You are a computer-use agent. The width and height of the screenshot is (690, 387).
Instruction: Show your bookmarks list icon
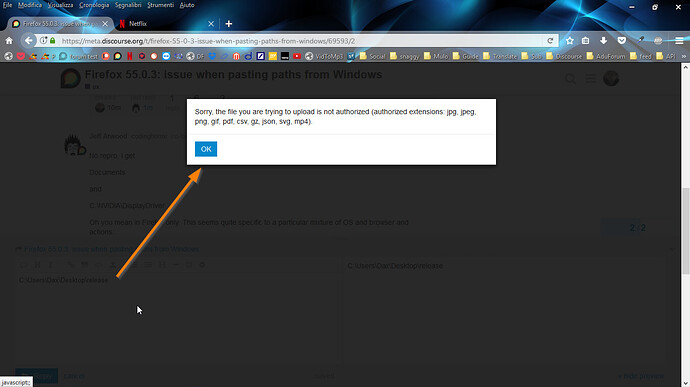click(585, 41)
